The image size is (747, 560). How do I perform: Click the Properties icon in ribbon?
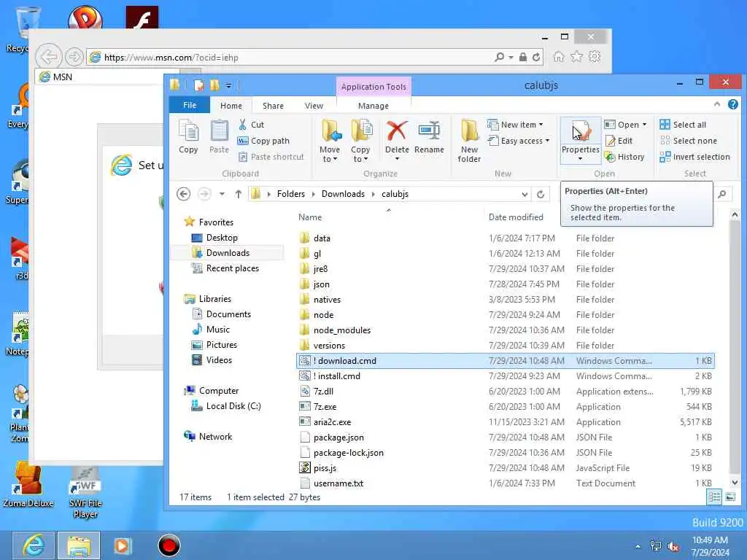pyautogui.click(x=581, y=131)
